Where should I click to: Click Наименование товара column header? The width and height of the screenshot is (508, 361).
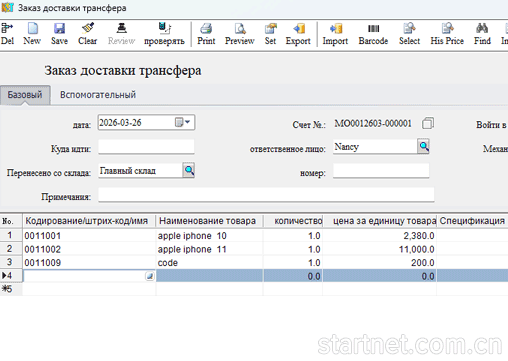point(209,221)
